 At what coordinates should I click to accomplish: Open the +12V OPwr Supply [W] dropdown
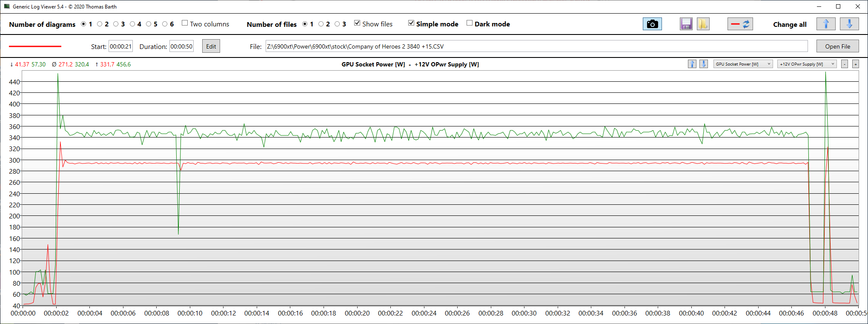pos(807,64)
